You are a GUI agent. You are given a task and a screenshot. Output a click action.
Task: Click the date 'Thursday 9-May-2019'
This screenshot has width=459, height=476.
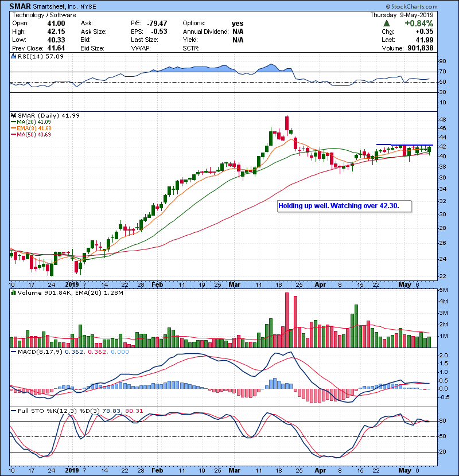402,15
